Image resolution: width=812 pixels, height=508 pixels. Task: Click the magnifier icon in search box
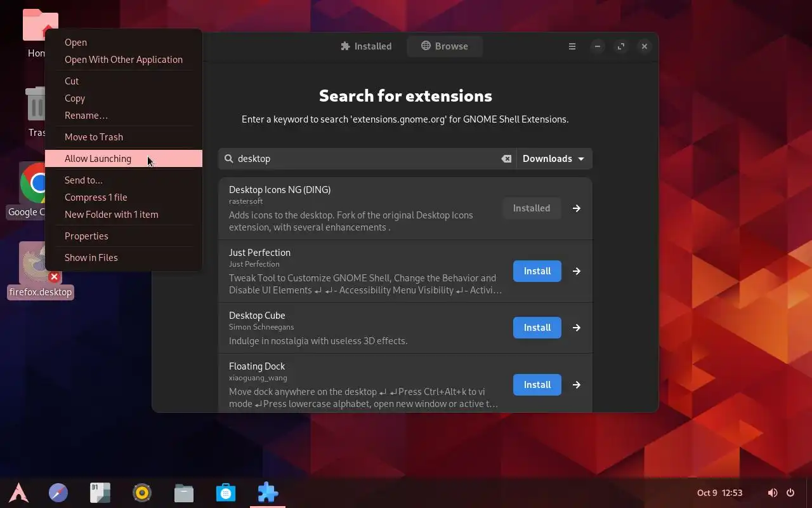[x=229, y=159]
